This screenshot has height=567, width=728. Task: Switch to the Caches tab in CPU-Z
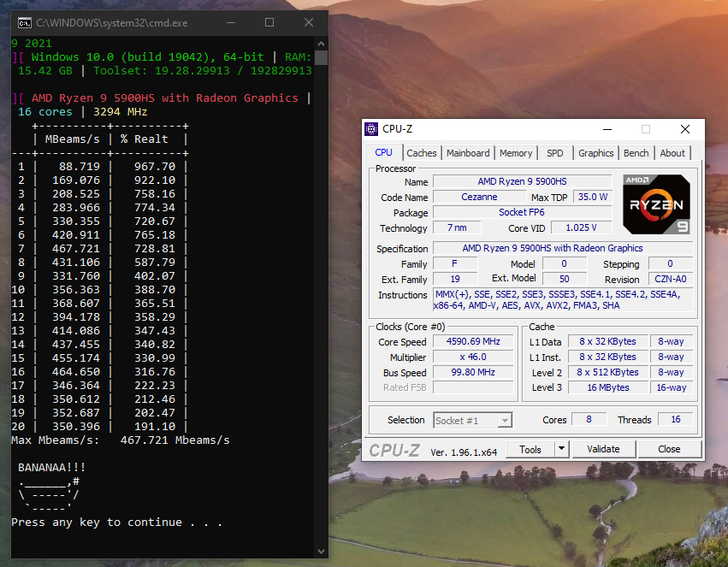[421, 153]
